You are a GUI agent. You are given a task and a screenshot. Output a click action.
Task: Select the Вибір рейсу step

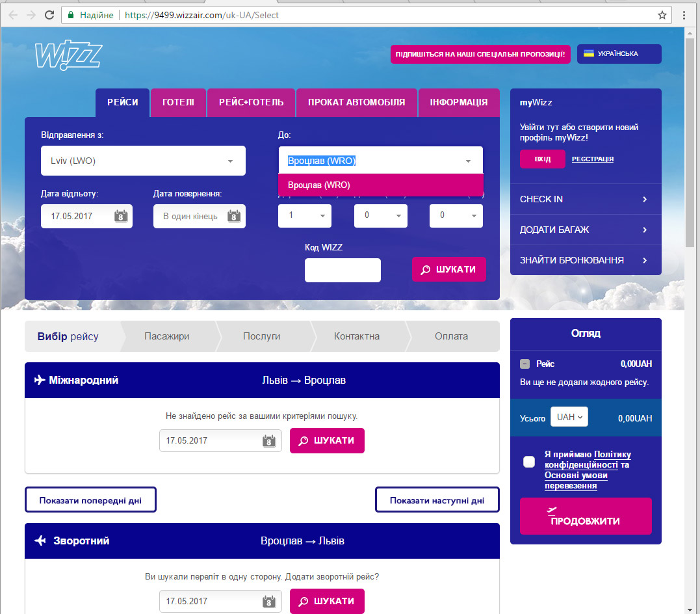73,336
